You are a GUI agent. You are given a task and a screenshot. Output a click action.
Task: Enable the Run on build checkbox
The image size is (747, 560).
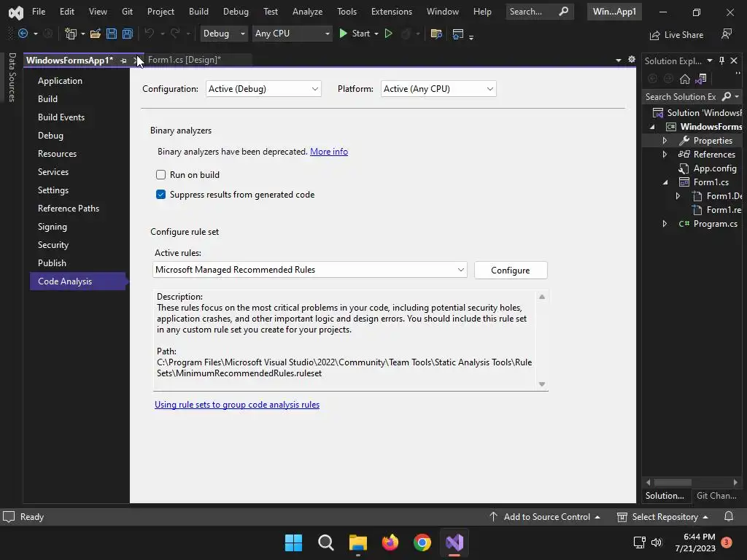(x=160, y=175)
